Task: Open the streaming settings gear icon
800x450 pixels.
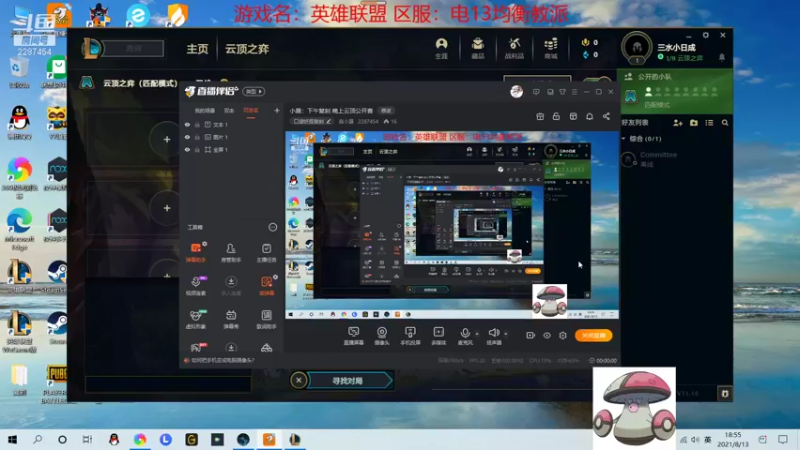Action: (563, 335)
